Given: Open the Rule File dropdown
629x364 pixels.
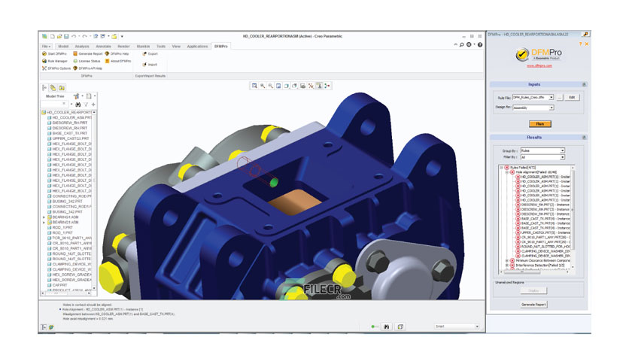Looking at the screenshot, I should [x=552, y=98].
